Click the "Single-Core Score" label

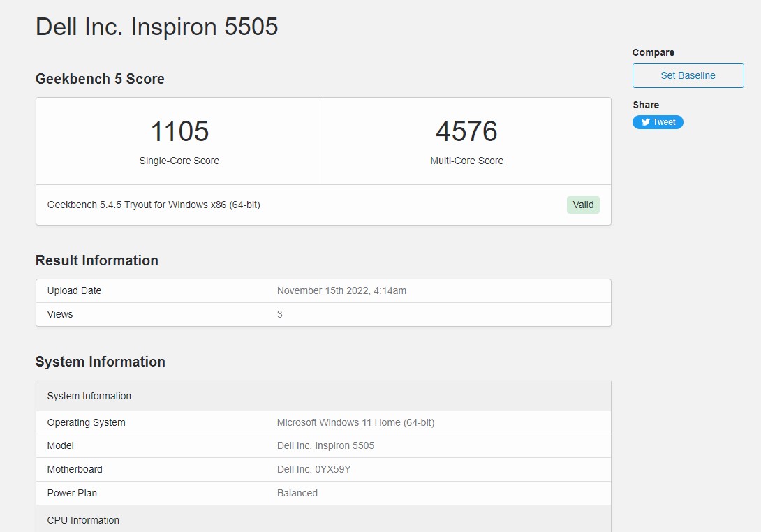point(179,161)
